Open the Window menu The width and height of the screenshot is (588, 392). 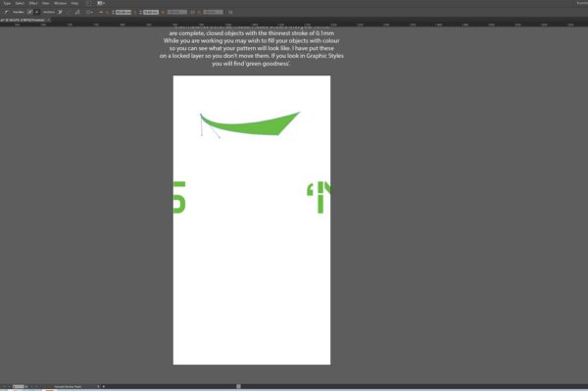click(61, 3)
